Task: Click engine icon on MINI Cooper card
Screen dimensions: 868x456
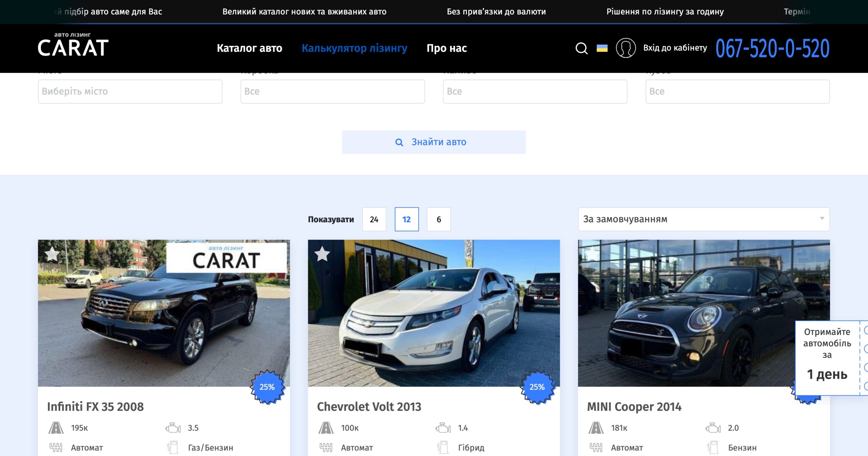Action: coord(713,428)
